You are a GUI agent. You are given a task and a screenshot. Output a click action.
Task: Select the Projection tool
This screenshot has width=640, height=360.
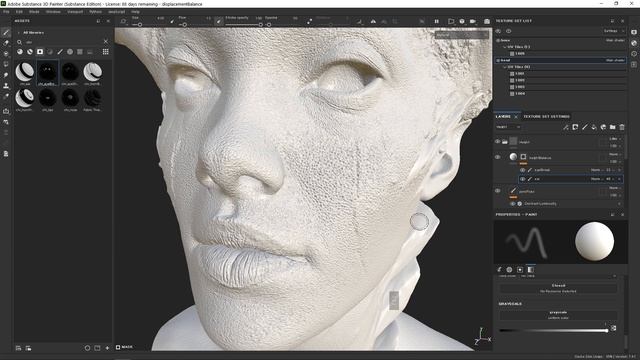pos(6,53)
